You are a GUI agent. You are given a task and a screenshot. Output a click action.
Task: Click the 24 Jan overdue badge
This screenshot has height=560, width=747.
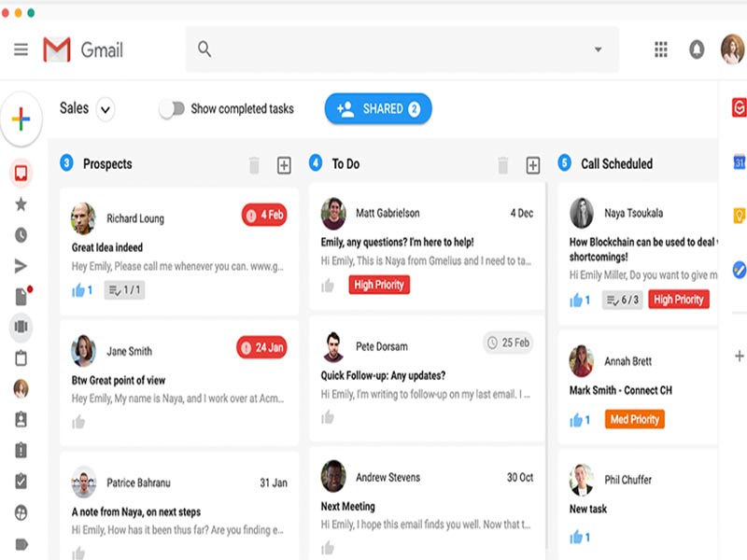[261, 347]
